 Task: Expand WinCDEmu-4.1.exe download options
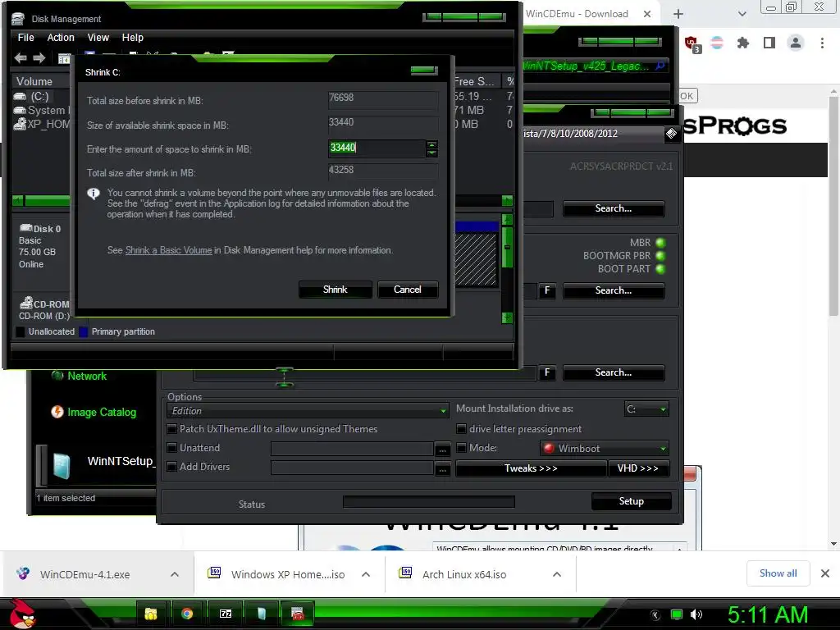pos(175,574)
